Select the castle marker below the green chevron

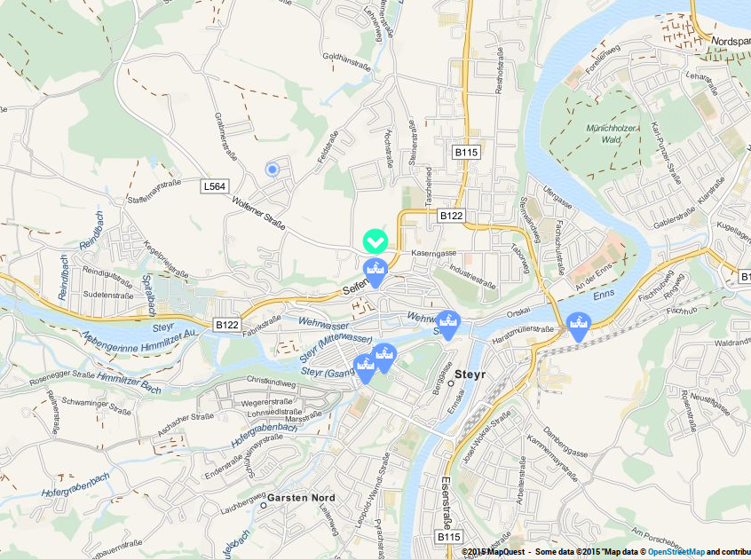(x=375, y=272)
